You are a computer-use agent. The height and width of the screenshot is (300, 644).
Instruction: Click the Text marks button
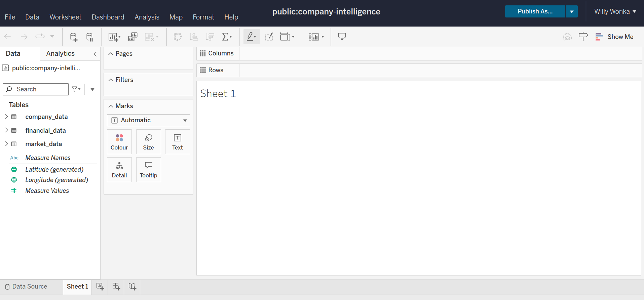point(178,142)
